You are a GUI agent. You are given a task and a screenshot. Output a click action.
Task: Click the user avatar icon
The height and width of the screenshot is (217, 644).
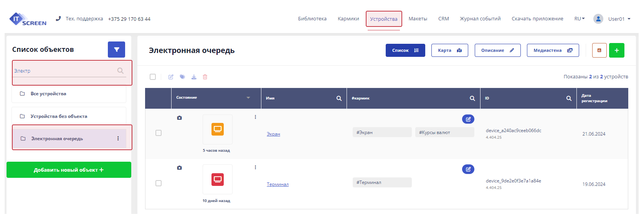tap(598, 19)
